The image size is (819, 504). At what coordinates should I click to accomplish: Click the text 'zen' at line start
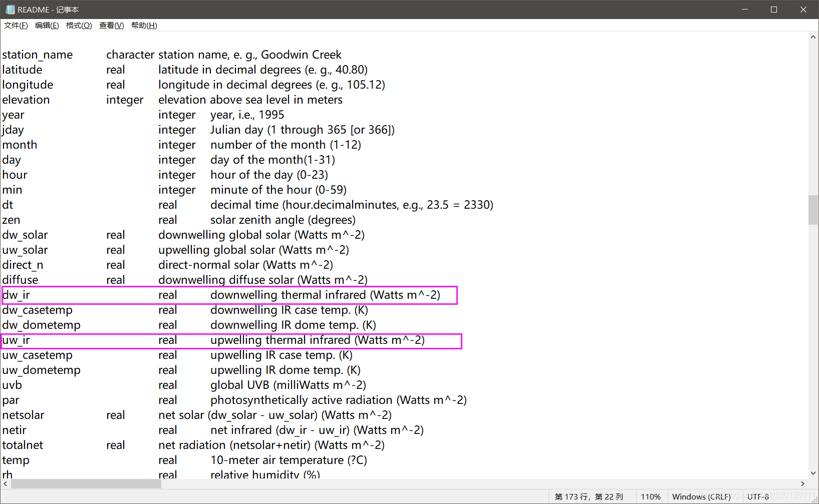[x=12, y=220]
